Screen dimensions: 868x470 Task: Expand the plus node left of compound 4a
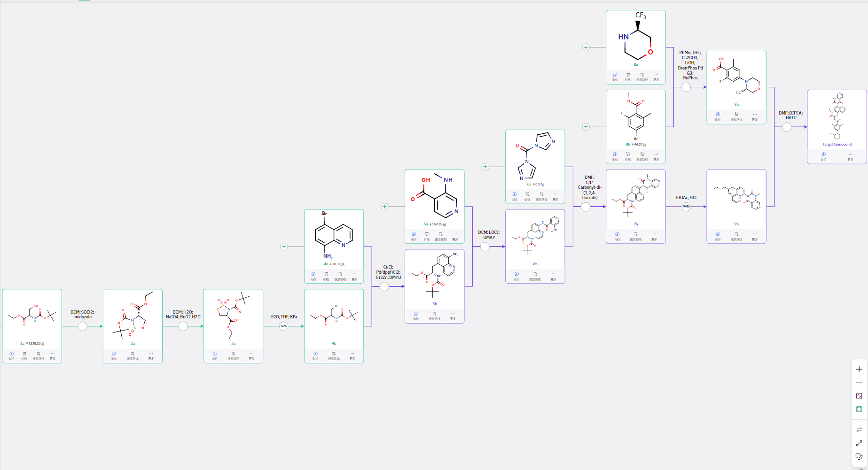tap(284, 247)
